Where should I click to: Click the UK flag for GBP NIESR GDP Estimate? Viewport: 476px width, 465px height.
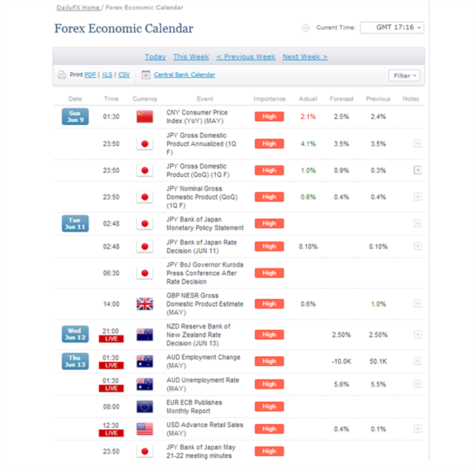tap(145, 304)
